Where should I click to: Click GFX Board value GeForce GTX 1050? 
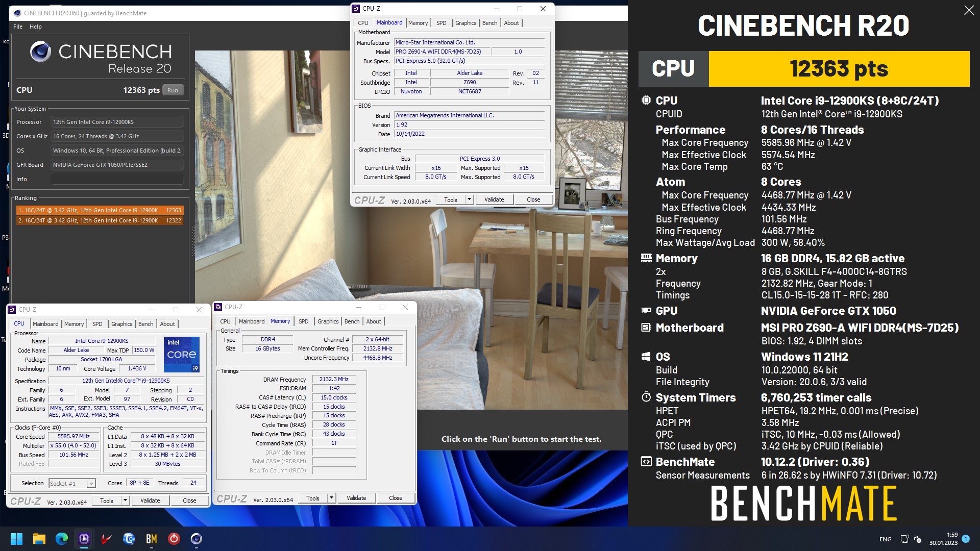[x=117, y=165]
